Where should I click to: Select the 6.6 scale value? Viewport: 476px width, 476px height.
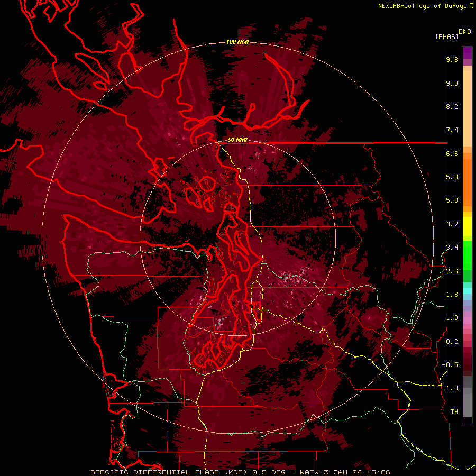pyautogui.click(x=452, y=153)
